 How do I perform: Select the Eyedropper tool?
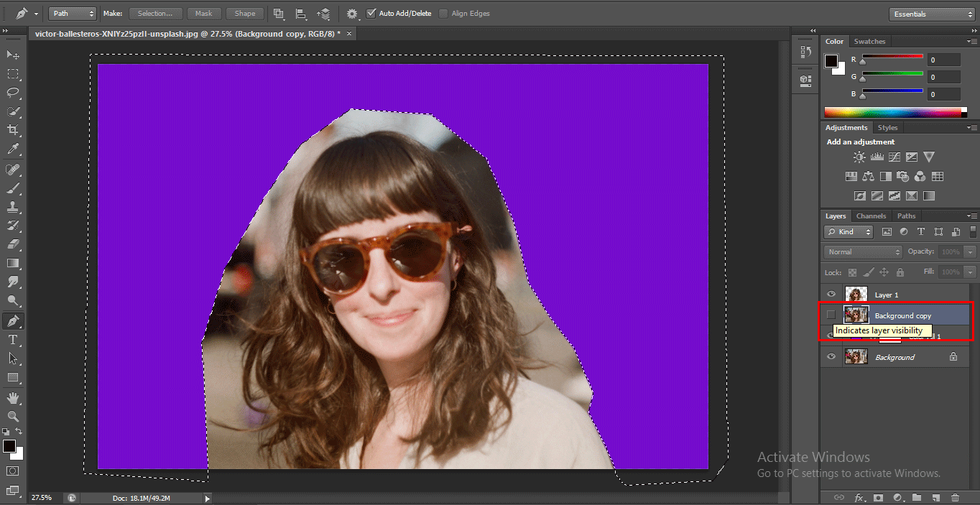pos(13,149)
